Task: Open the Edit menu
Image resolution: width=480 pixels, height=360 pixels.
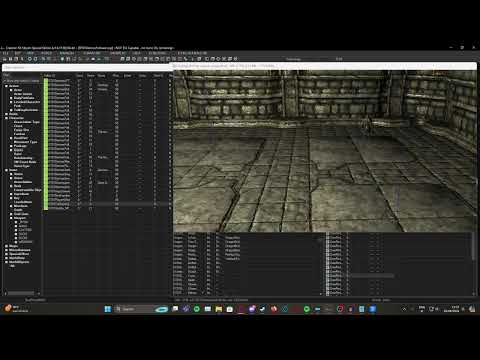Action: pos(17,53)
